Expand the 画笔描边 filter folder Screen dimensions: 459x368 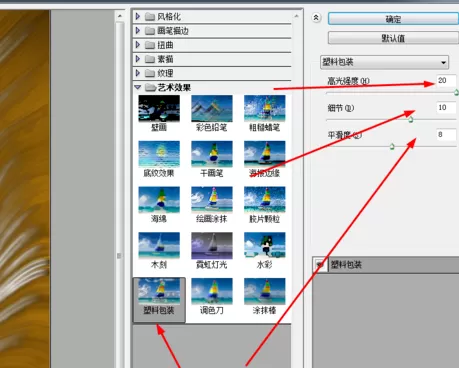tap(138, 31)
